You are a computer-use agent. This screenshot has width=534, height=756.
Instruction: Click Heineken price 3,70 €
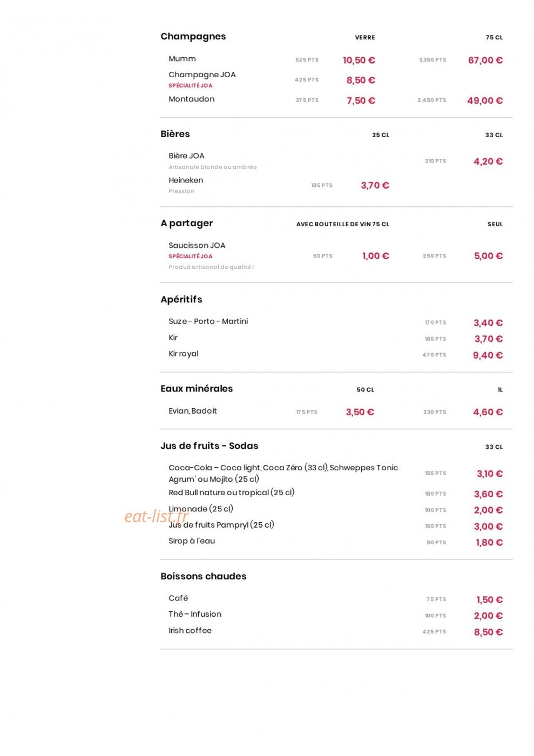[375, 185]
